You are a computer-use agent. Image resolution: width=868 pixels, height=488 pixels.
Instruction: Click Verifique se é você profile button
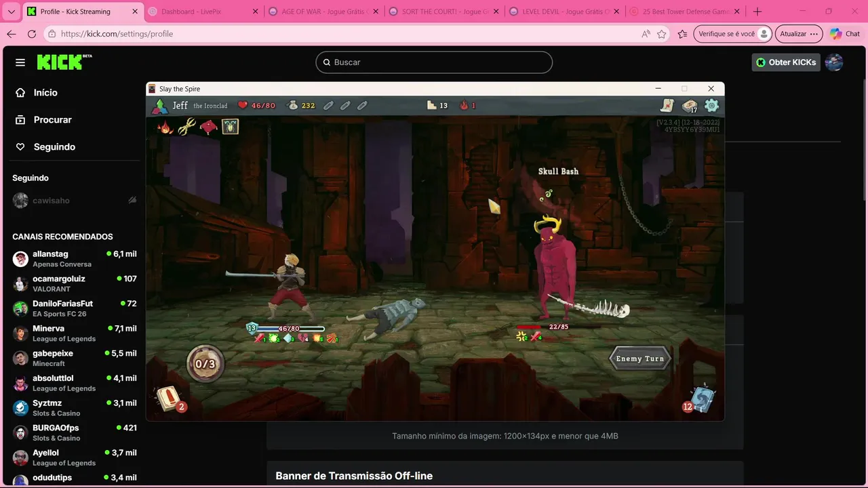click(734, 34)
